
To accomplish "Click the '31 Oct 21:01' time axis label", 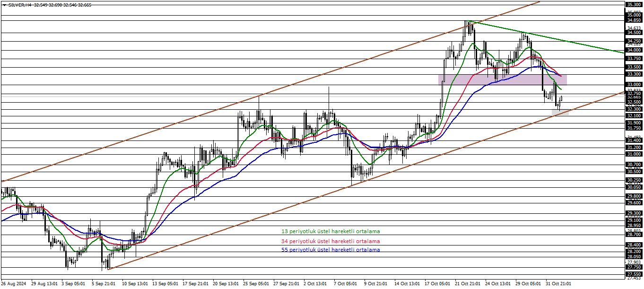I will [559, 284].
